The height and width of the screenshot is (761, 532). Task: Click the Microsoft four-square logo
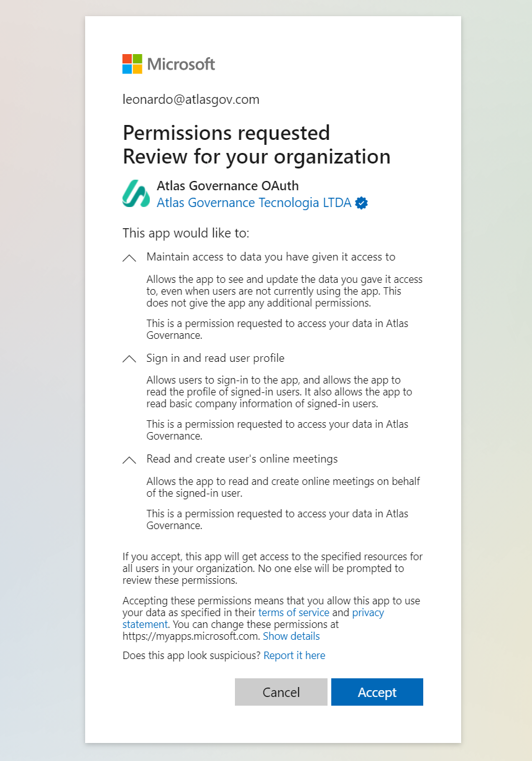point(132,64)
